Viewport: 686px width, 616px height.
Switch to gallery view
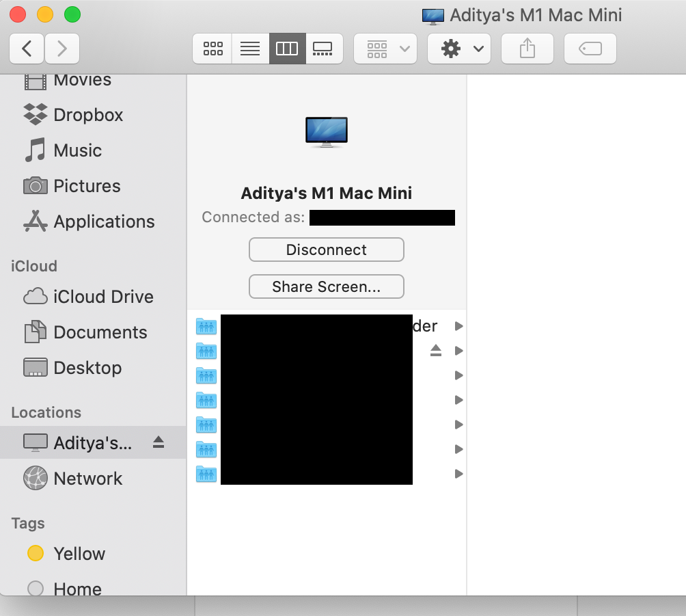324,49
